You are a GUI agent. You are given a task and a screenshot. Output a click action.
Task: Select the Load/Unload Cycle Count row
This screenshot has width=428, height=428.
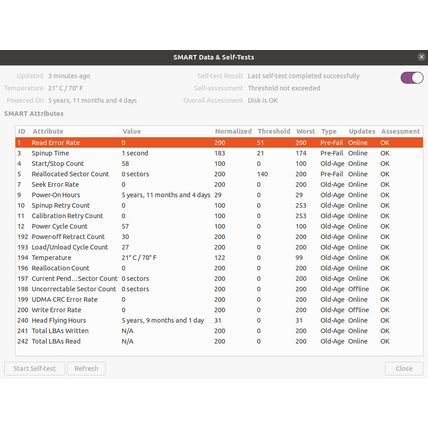219,247
